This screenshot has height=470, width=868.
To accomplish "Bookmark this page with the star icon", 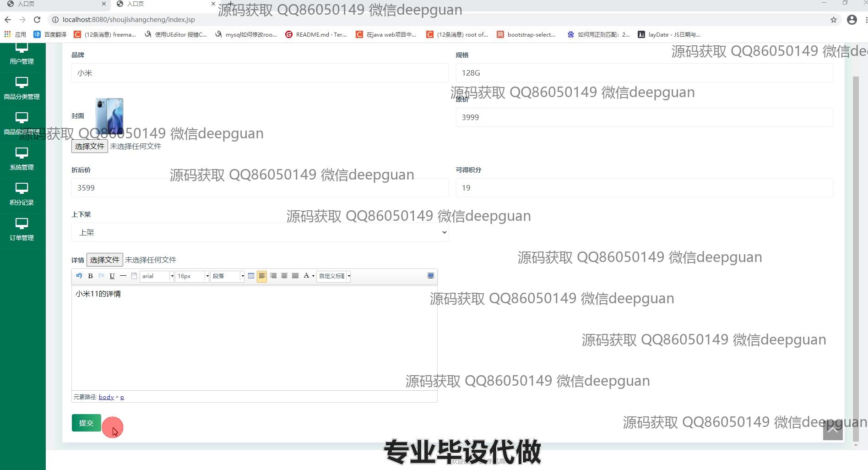I will (834, 20).
